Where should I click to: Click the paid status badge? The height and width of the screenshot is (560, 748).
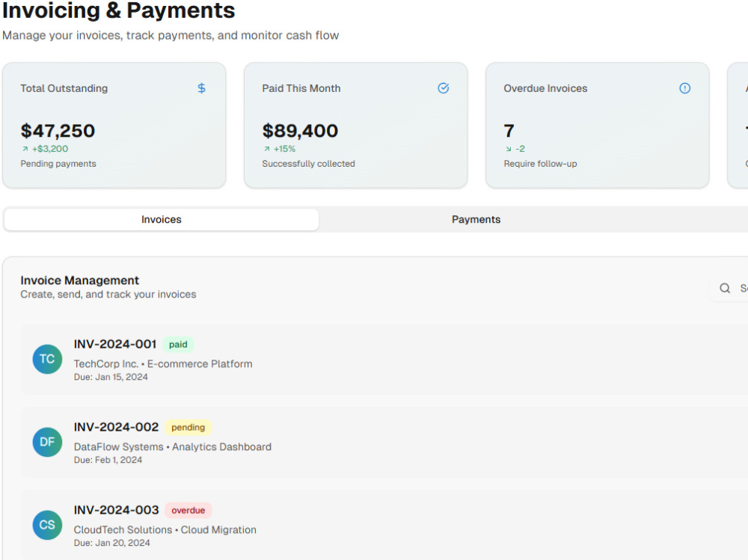pyautogui.click(x=178, y=345)
